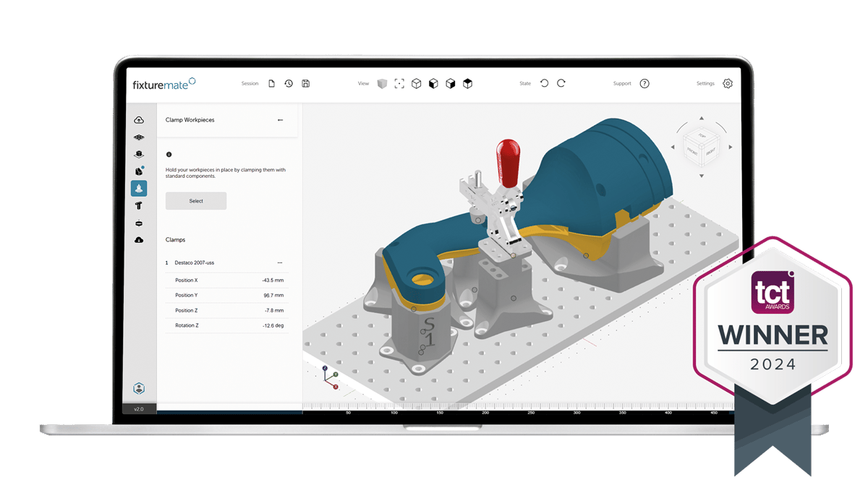
Task: Toggle the fit-to-frame view icon
Action: pos(399,84)
